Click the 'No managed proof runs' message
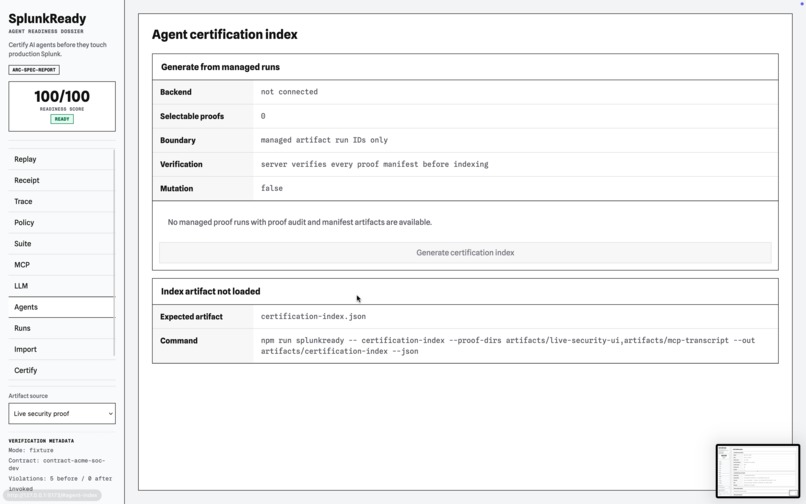Image resolution: width=806 pixels, height=504 pixels. point(300,222)
